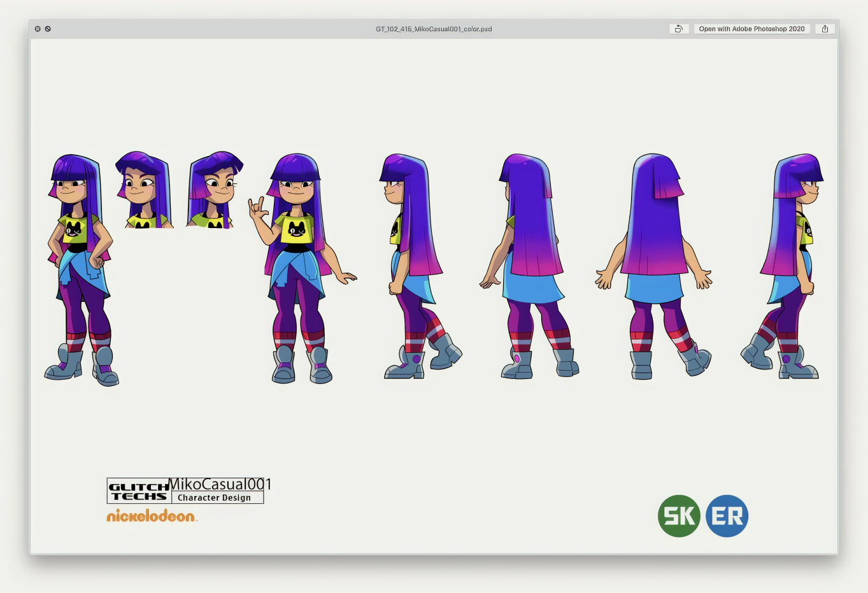Rotate the image using the rotate left icon
Image resolution: width=868 pixels, height=593 pixels.
point(679,29)
